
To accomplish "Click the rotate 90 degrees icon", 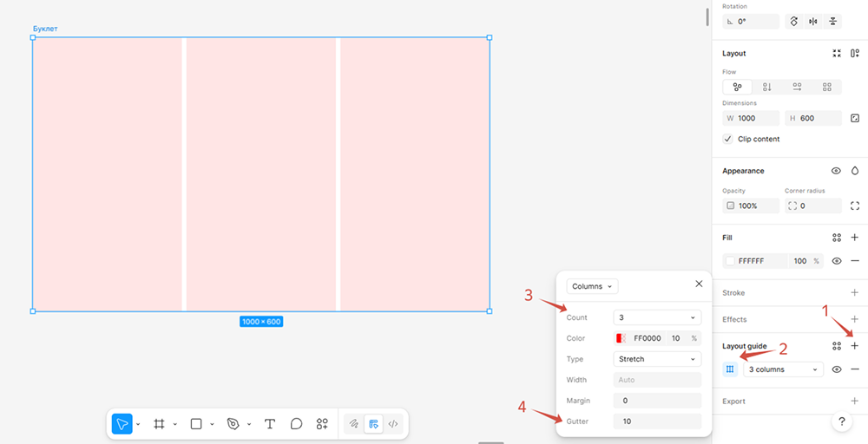I will tap(793, 22).
